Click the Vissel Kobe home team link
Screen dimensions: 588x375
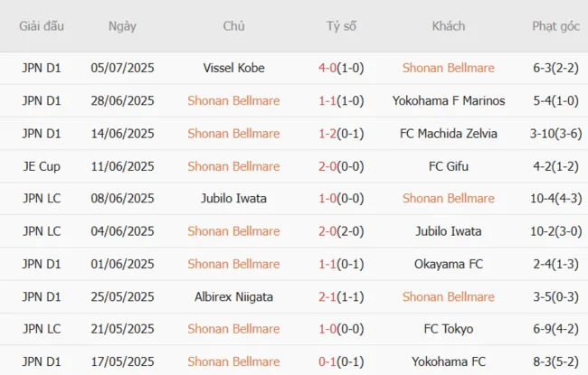(x=233, y=68)
